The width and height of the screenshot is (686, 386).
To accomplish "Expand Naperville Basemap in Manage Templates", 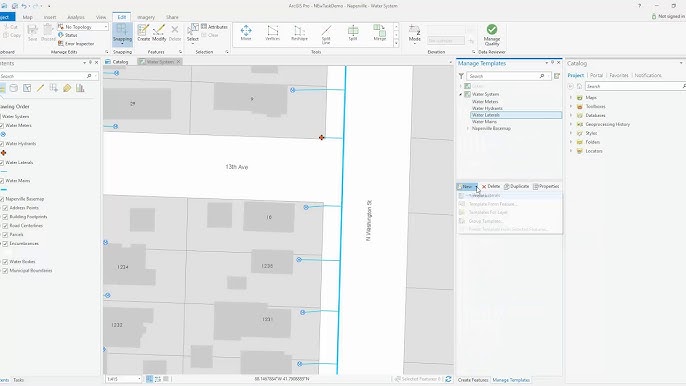I will point(468,129).
